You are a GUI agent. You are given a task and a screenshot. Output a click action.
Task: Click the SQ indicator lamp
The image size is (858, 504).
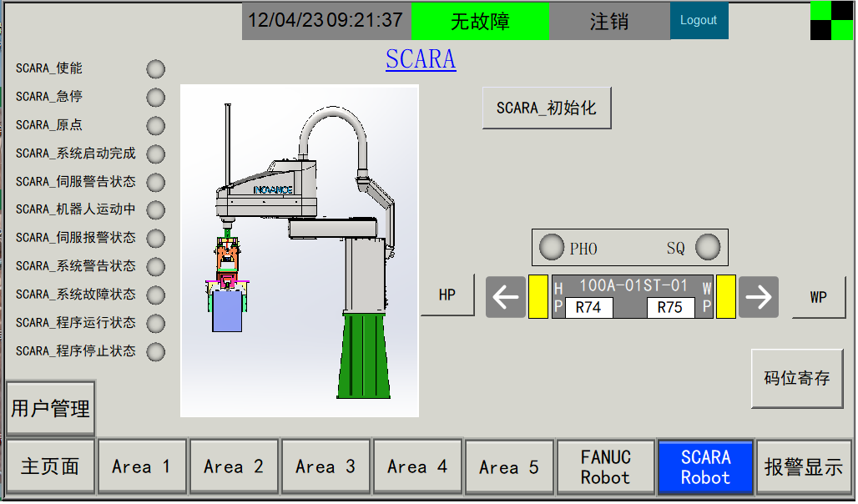pyautogui.click(x=708, y=248)
